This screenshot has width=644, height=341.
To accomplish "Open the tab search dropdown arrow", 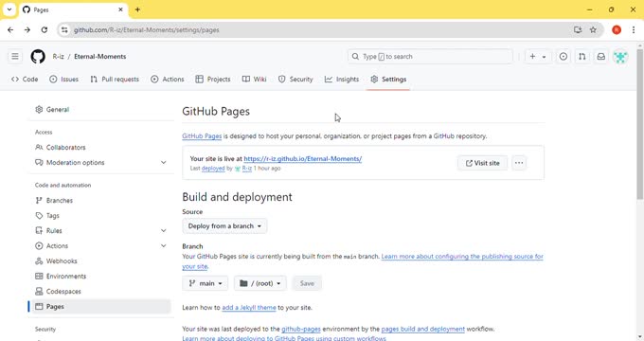I will pos(9,9).
